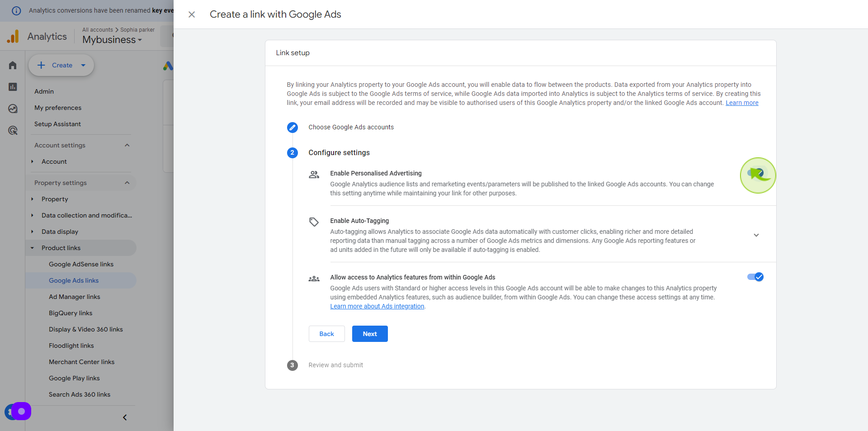Select Google Ads links
The height and width of the screenshot is (431, 868).
click(x=74, y=280)
